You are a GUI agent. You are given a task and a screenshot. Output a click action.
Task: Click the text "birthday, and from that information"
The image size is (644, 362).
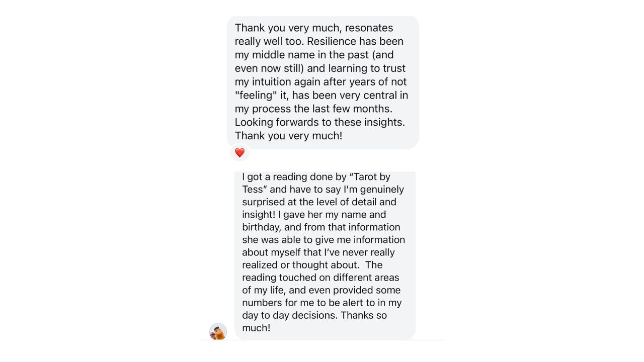[321, 227]
